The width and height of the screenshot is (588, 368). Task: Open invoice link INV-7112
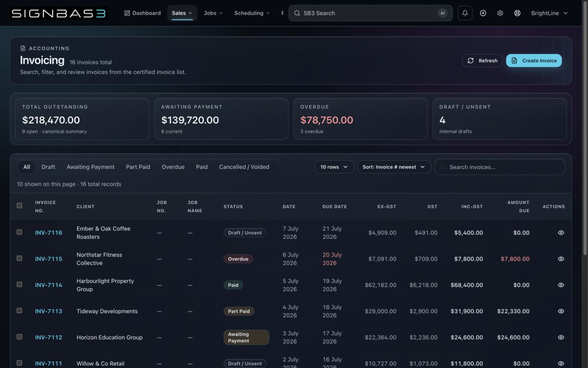point(49,337)
